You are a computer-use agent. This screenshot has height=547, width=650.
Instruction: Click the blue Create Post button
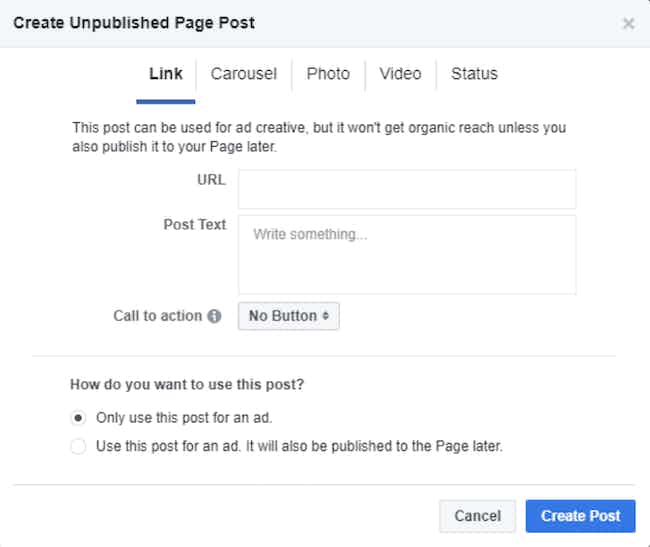[580, 516]
